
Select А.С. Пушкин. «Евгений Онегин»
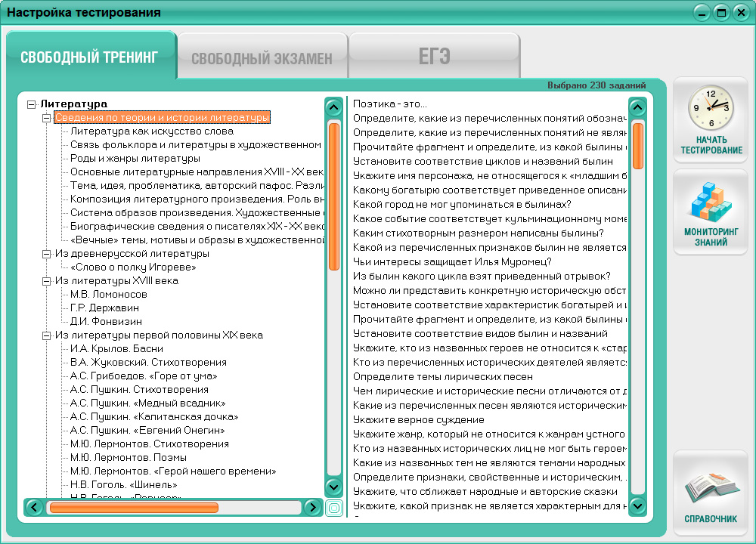(x=147, y=430)
